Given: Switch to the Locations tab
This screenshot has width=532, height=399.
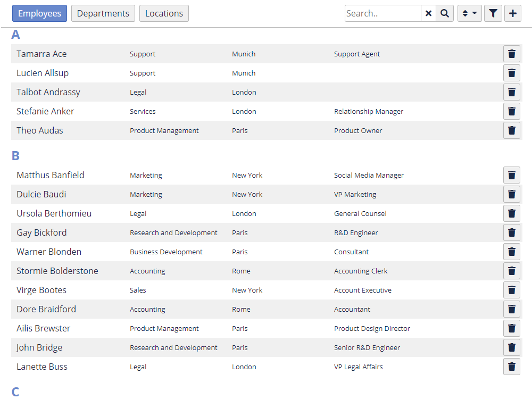Looking at the screenshot, I should click(x=164, y=13).
